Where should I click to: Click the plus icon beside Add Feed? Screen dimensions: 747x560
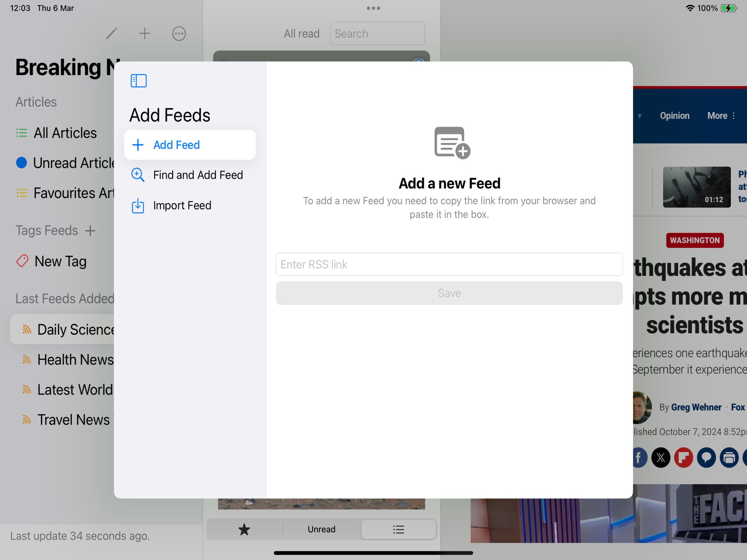[x=138, y=145]
